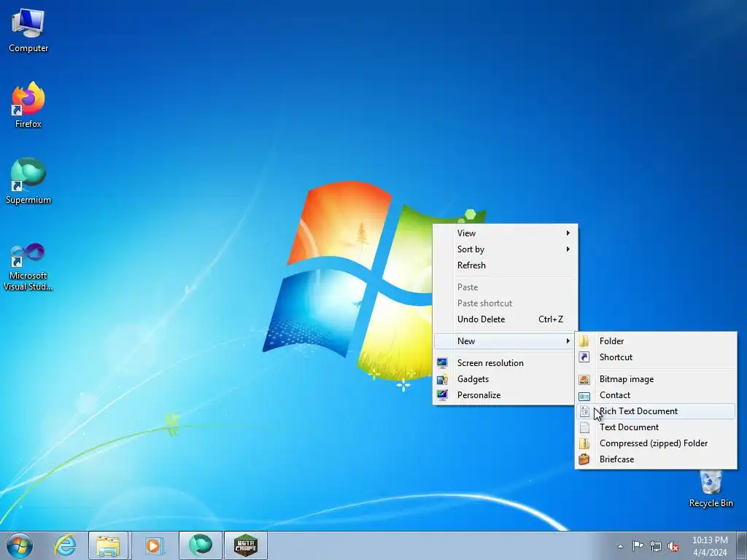
Task: Open Screen resolution settings
Action: pyautogui.click(x=505, y=363)
